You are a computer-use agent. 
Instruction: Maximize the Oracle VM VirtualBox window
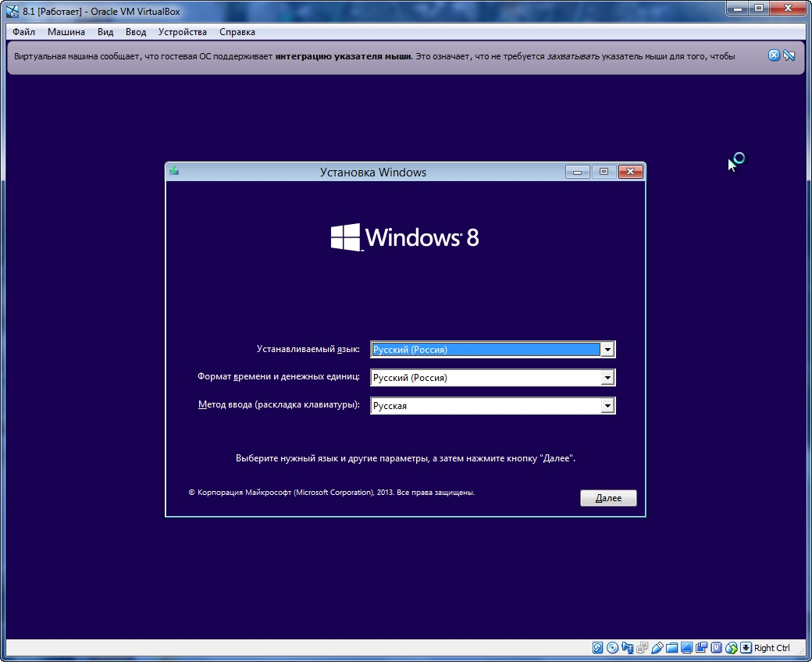coord(759,9)
